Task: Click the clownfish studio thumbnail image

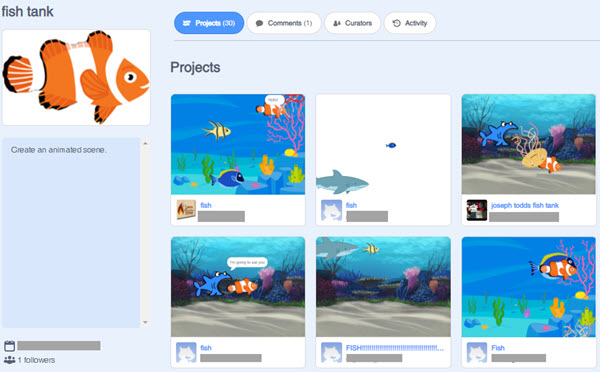Action: click(x=76, y=77)
